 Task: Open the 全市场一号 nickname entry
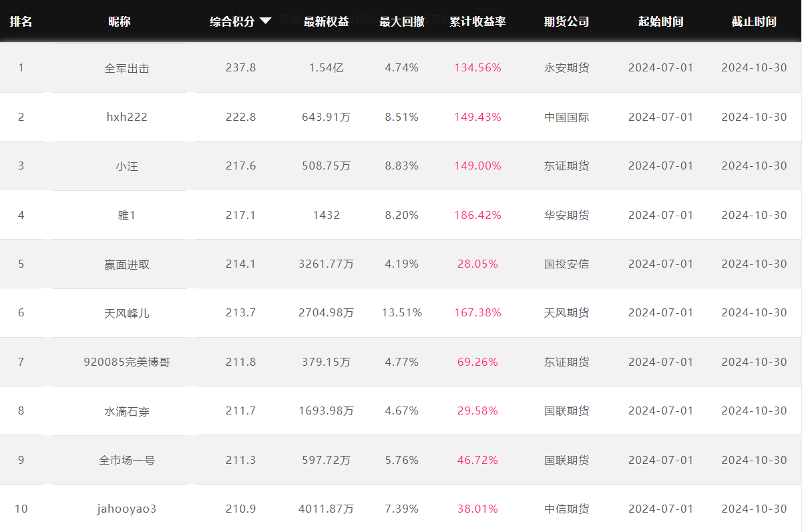[127, 460]
